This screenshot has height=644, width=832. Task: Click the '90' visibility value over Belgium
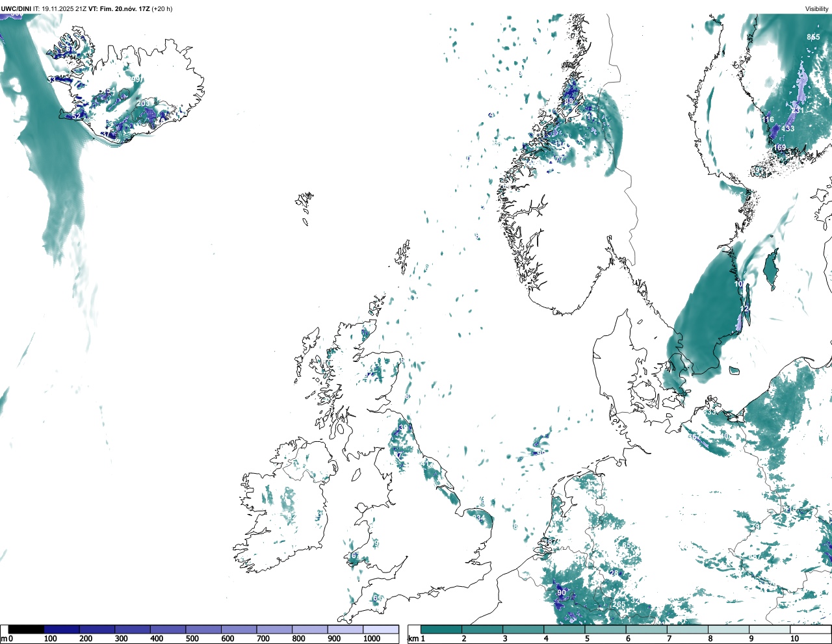(562, 593)
